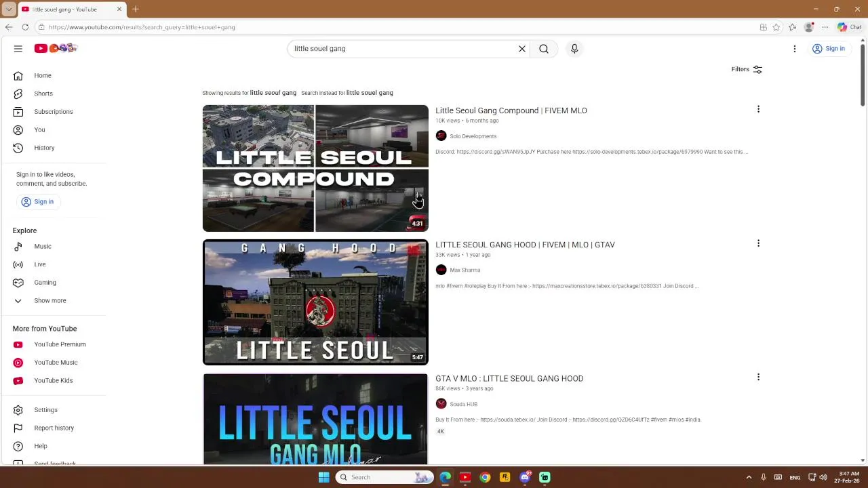Reload the page with refresh icon
This screenshot has height=488, width=868.
click(25, 27)
